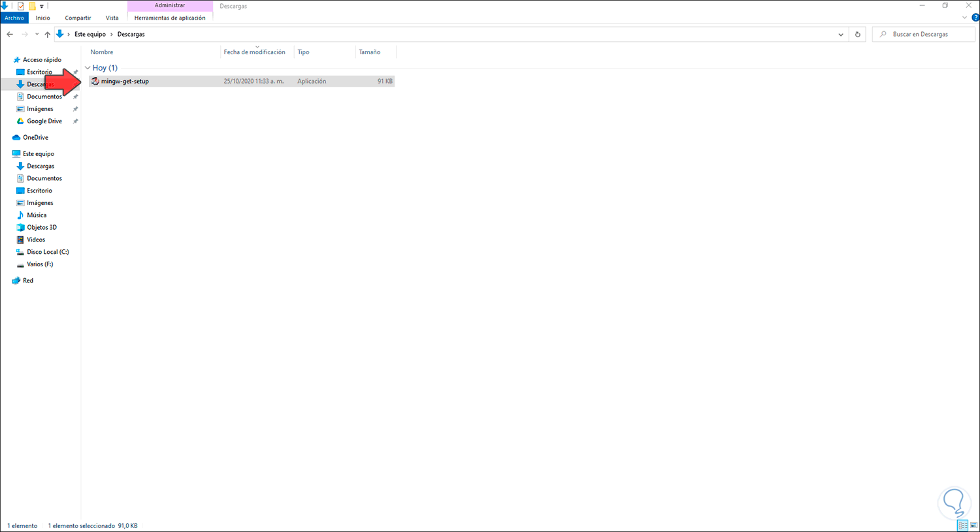Click the 1 elemento status text
980x532 pixels.
point(23,526)
